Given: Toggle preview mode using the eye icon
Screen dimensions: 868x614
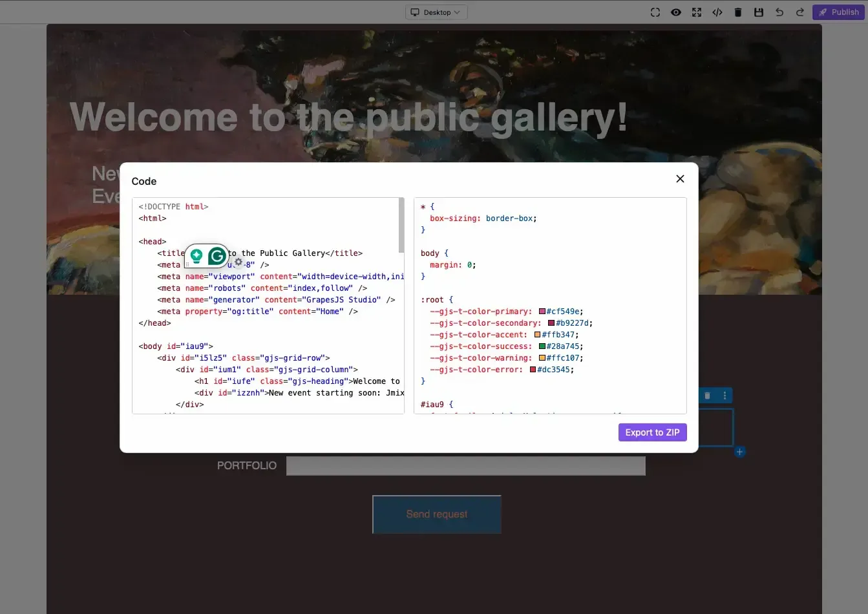Looking at the screenshot, I should [675, 12].
